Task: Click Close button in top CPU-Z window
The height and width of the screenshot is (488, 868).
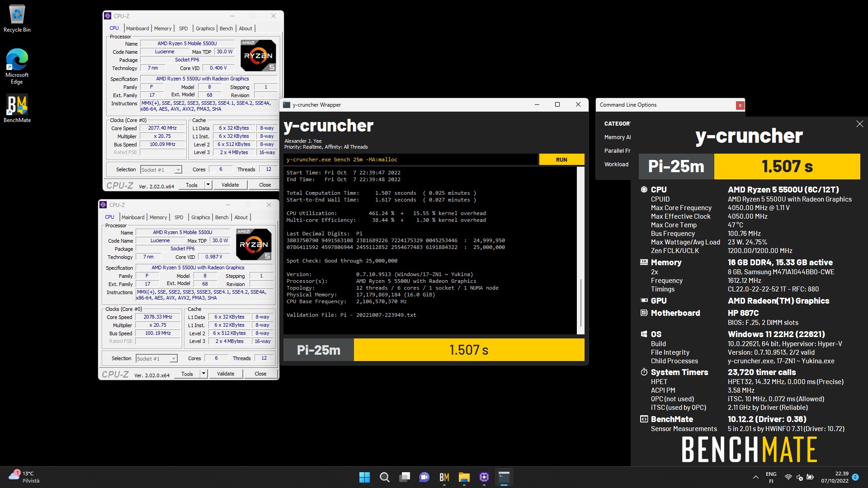Action: 265,185
